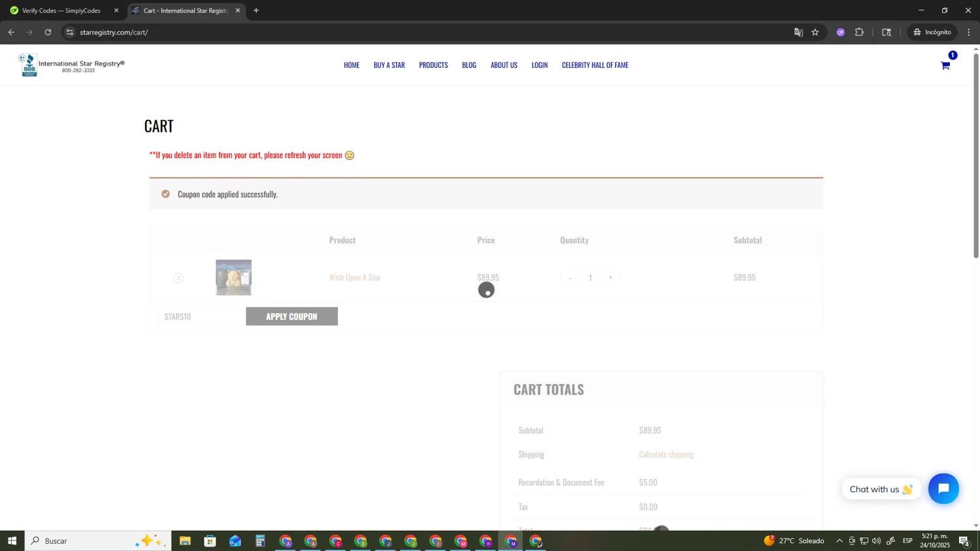Image resolution: width=980 pixels, height=551 pixels.
Task: Click the Coupon code applied successfully message
Action: [x=227, y=194]
